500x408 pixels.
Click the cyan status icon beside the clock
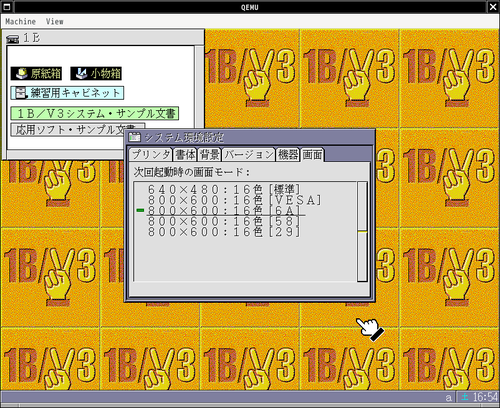point(465,397)
